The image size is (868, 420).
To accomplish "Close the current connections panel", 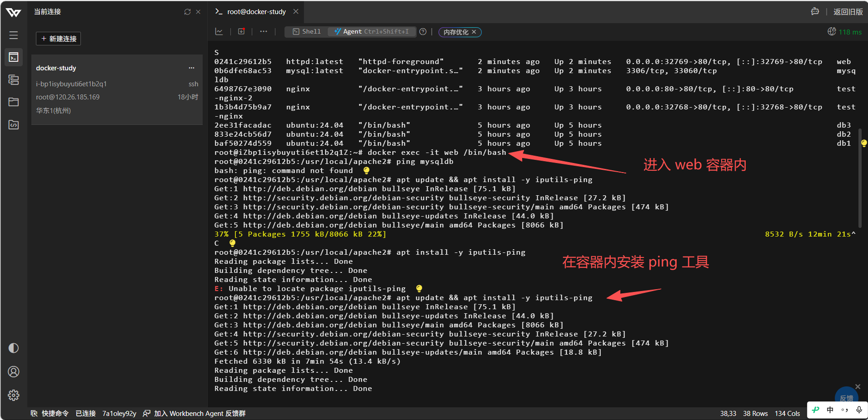I will (198, 12).
